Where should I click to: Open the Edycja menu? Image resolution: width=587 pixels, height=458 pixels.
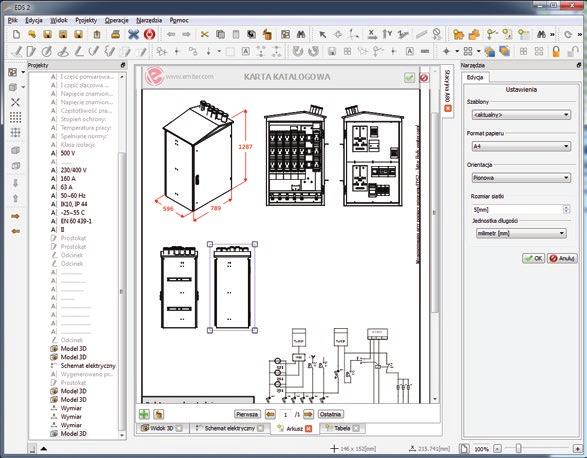(34, 20)
